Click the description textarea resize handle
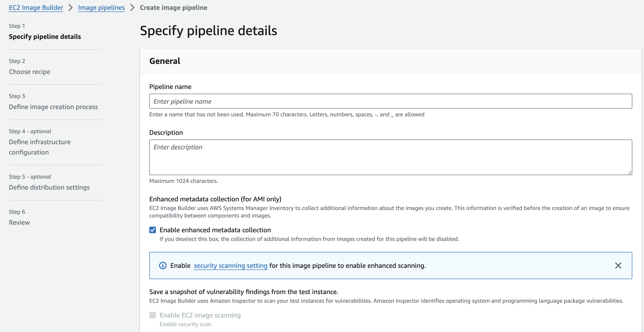Image resolution: width=644 pixels, height=332 pixels. point(629,172)
